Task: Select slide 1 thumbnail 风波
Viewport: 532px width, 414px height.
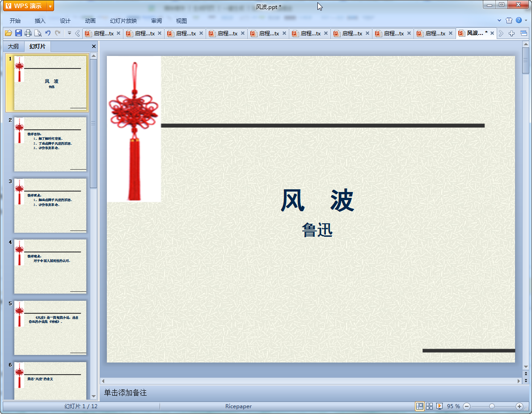Action: (x=50, y=83)
